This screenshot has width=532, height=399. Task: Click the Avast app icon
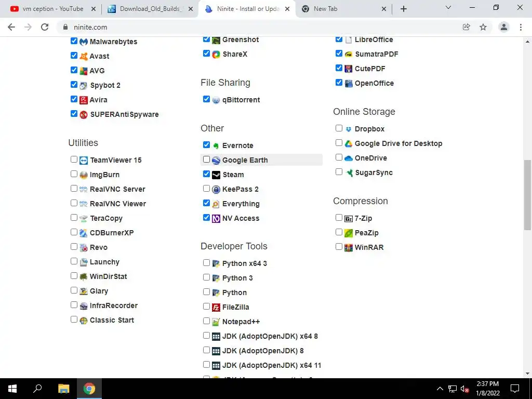pos(84,56)
